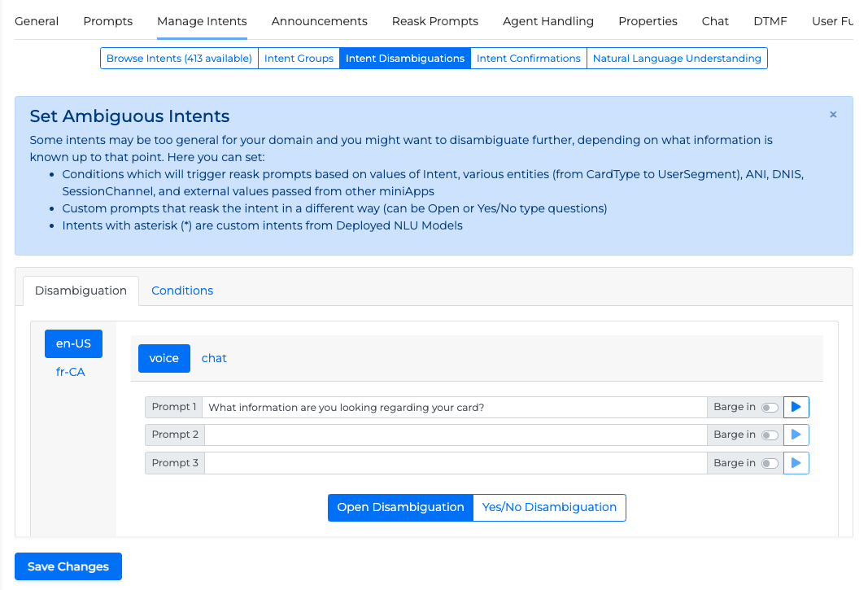Go to the Reask Prompts tab
The width and height of the screenshot is (868, 590).
point(434,21)
